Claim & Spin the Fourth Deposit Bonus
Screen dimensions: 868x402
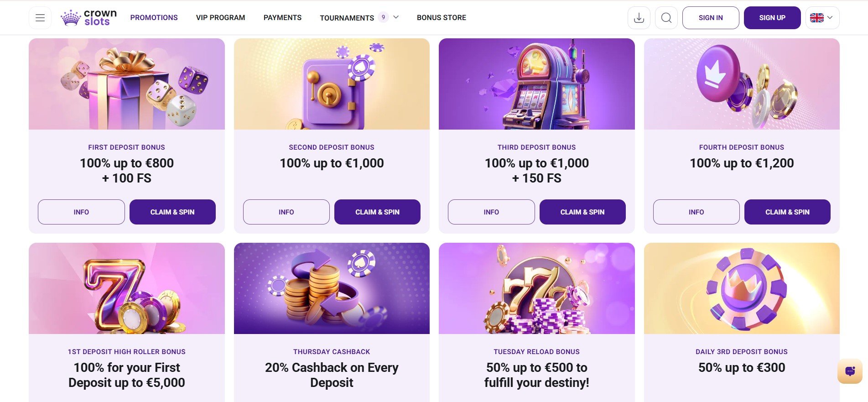pyautogui.click(x=787, y=212)
